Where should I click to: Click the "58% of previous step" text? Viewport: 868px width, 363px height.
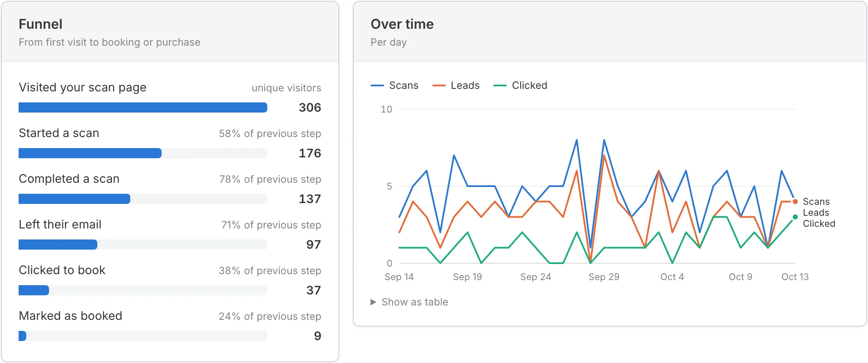pyautogui.click(x=270, y=134)
